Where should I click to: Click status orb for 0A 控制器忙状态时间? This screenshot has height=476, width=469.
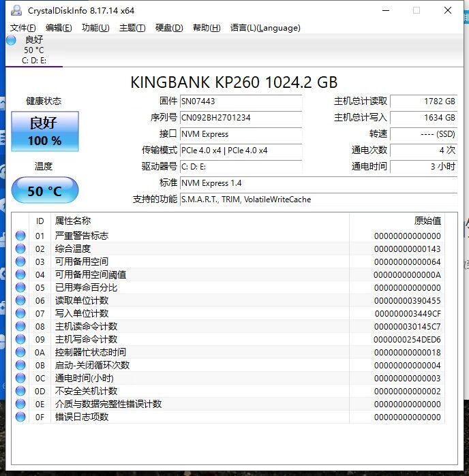20,352
